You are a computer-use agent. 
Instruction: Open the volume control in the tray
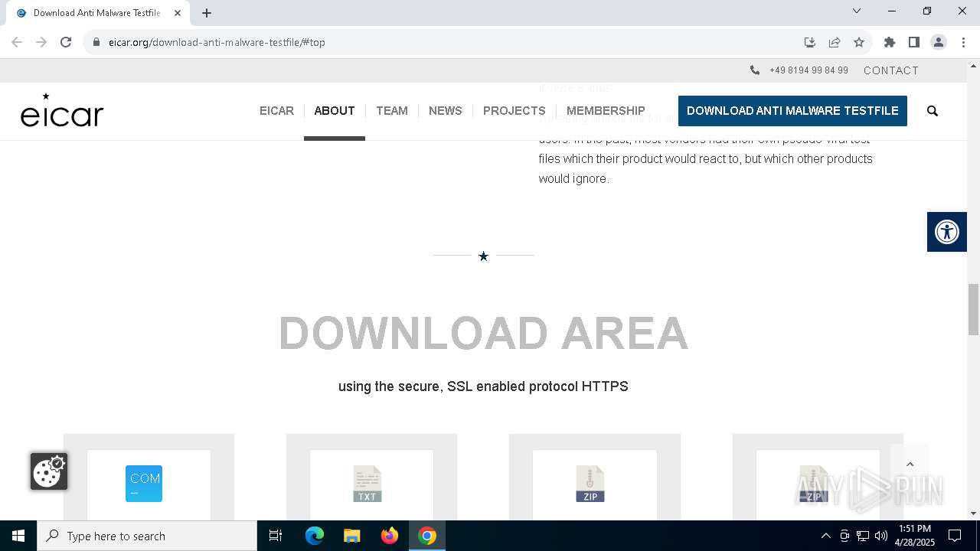[881, 536]
